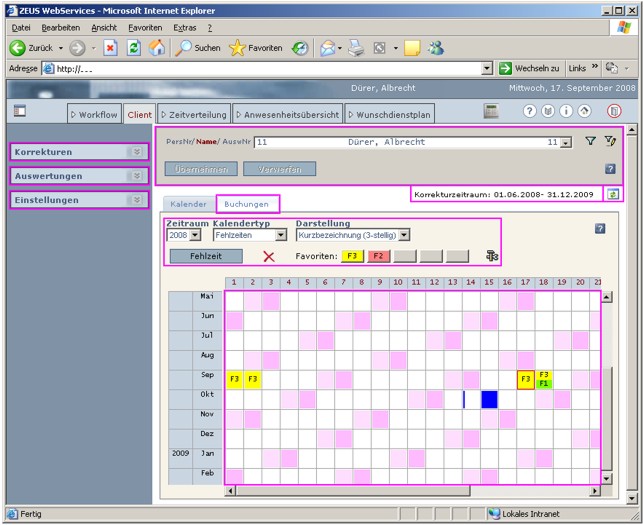Expand the Korrekturen panel

138,152
